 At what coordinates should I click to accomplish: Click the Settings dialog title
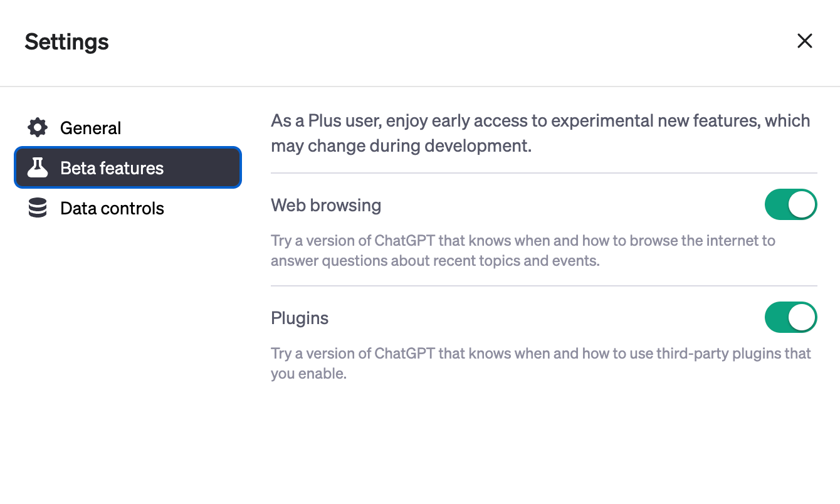point(66,41)
